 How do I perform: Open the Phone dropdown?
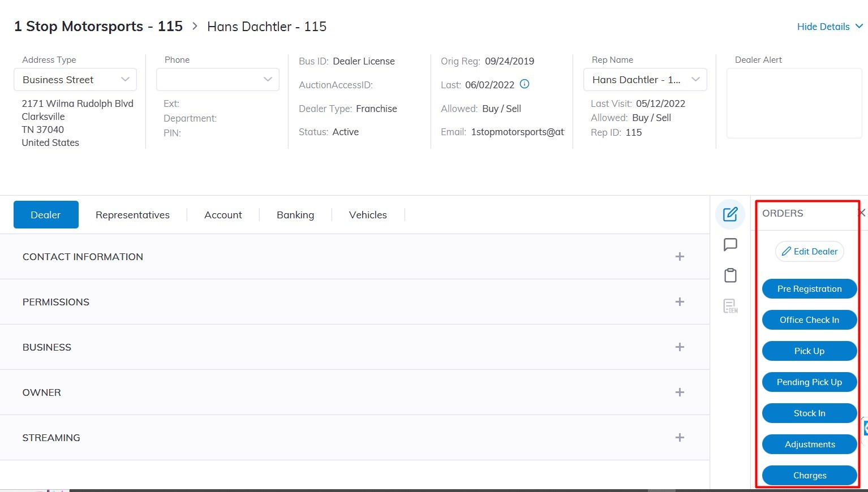click(x=217, y=80)
